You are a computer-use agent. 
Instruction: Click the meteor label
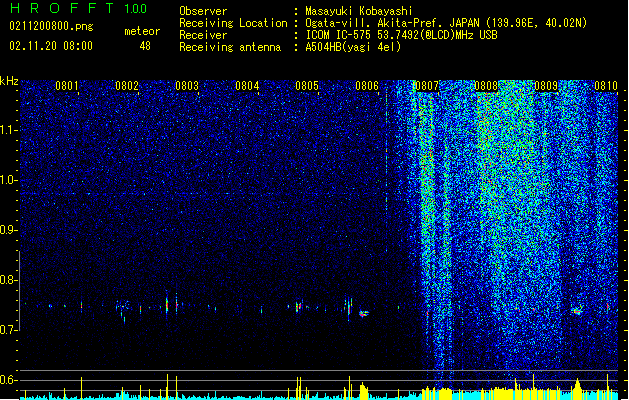tap(142, 31)
